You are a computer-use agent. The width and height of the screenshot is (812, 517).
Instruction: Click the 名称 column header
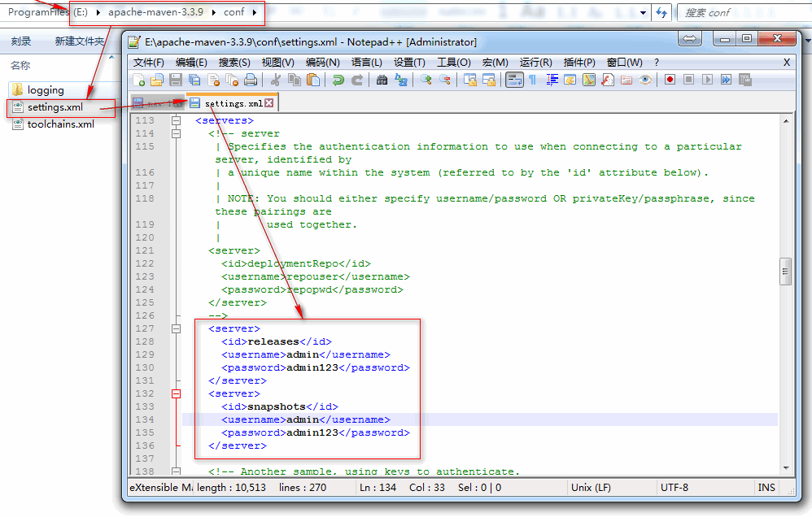point(20,65)
